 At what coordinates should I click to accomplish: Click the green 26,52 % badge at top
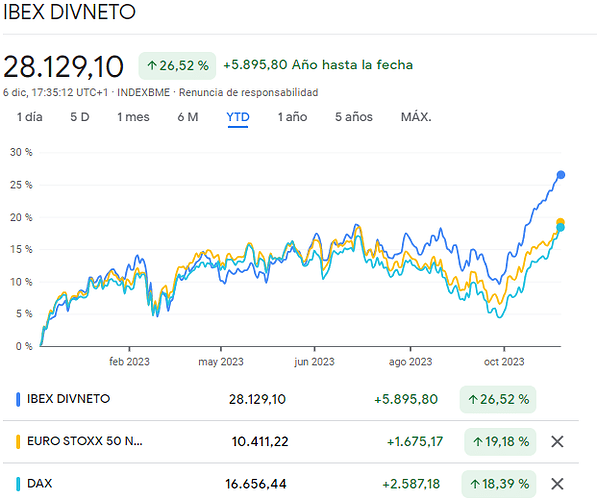pos(177,65)
